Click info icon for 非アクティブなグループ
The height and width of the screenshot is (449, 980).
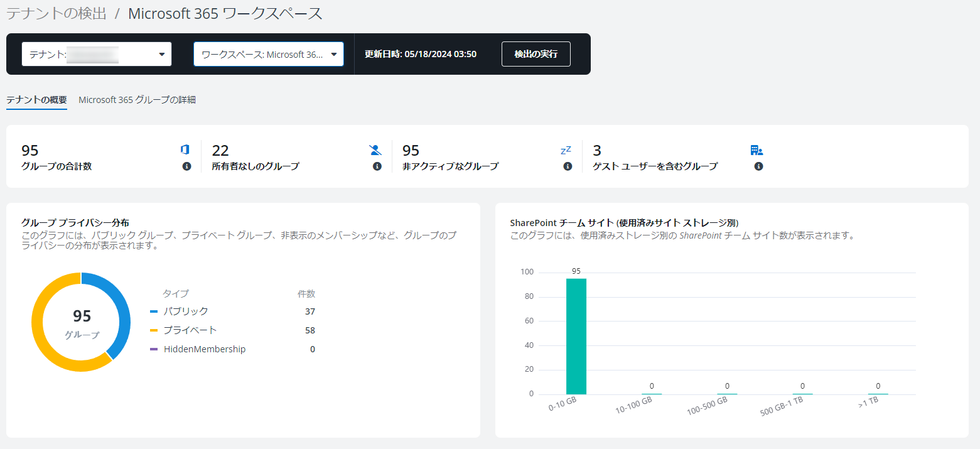click(x=568, y=166)
